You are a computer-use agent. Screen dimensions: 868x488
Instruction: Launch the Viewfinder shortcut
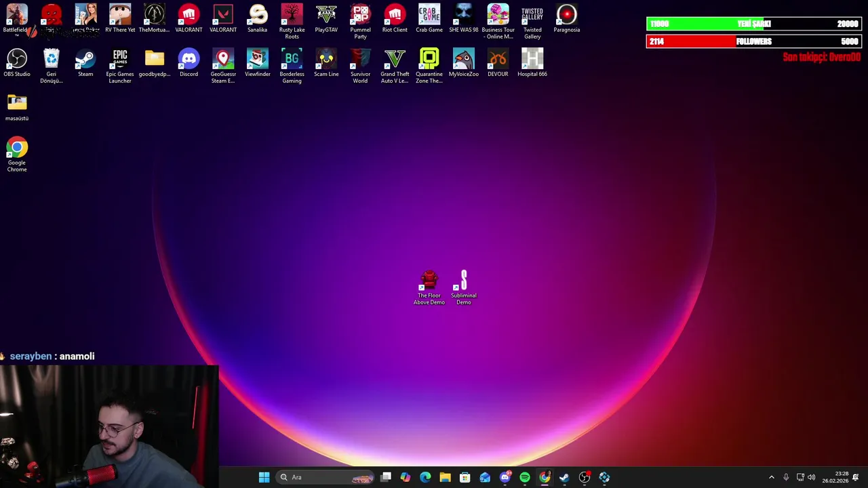pos(258,63)
